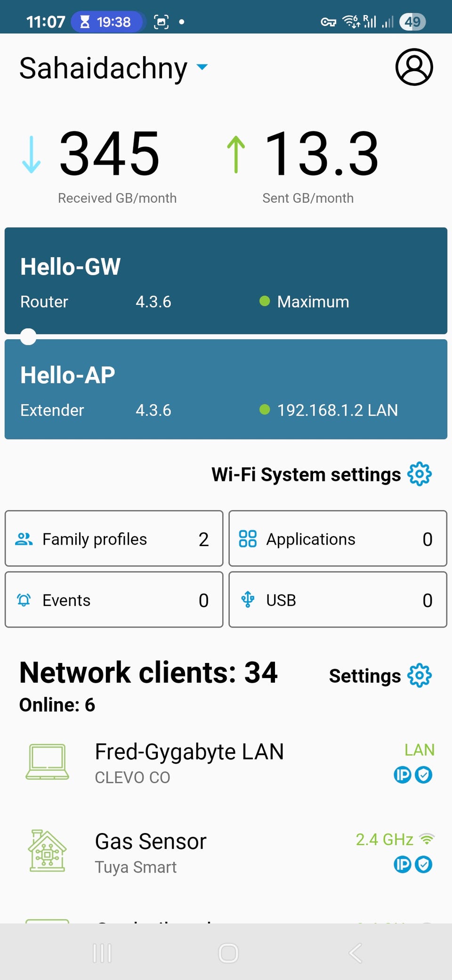Tap the shield check badge on Fred-Gygabyte LAN
Screen dimensions: 452x980
pyautogui.click(x=424, y=775)
